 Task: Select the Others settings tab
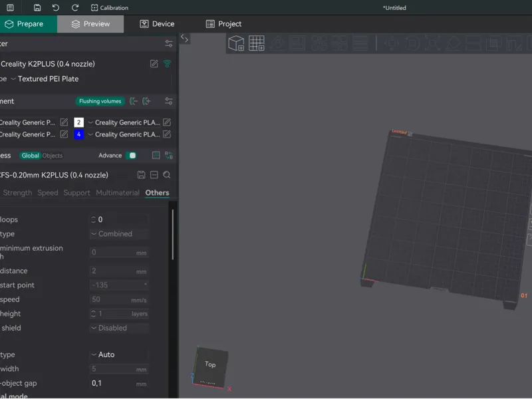(157, 193)
